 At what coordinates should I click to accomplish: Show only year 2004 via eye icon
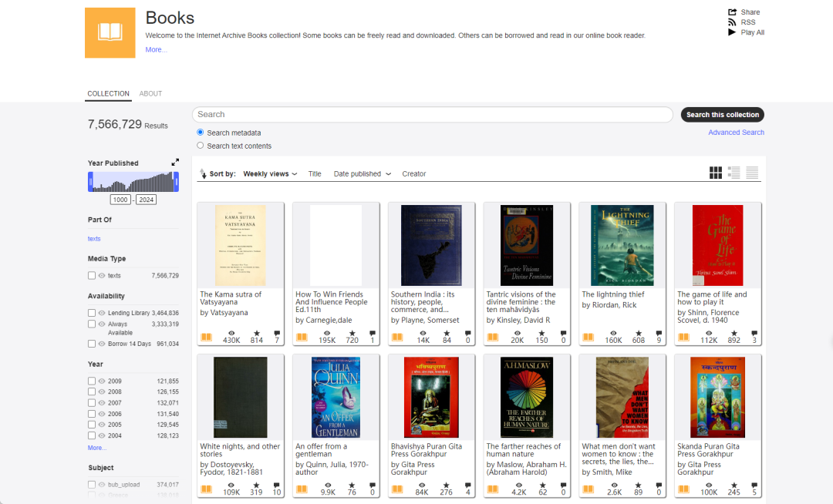pos(102,435)
